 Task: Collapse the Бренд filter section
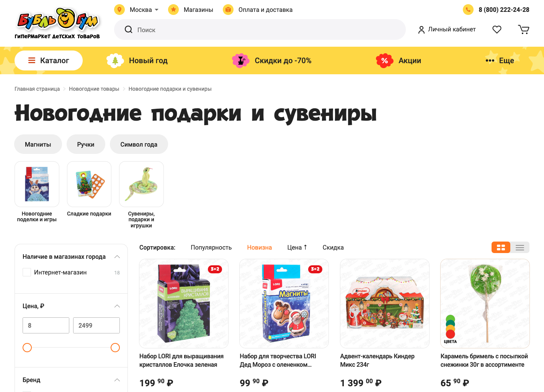(117, 380)
